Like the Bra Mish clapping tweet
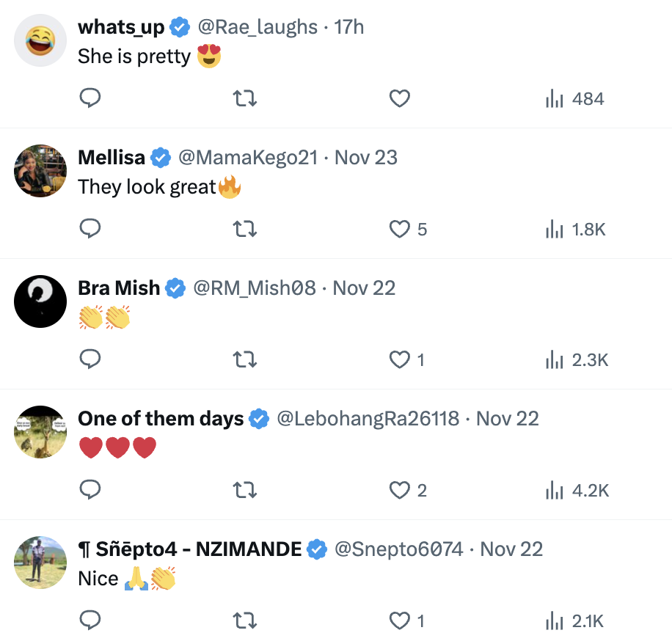 point(399,359)
